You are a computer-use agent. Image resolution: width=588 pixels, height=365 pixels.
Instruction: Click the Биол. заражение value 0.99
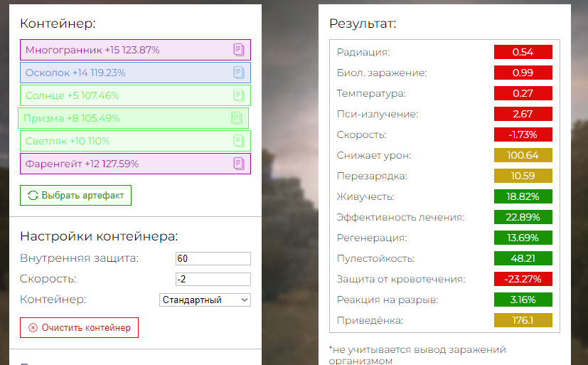coord(523,73)
